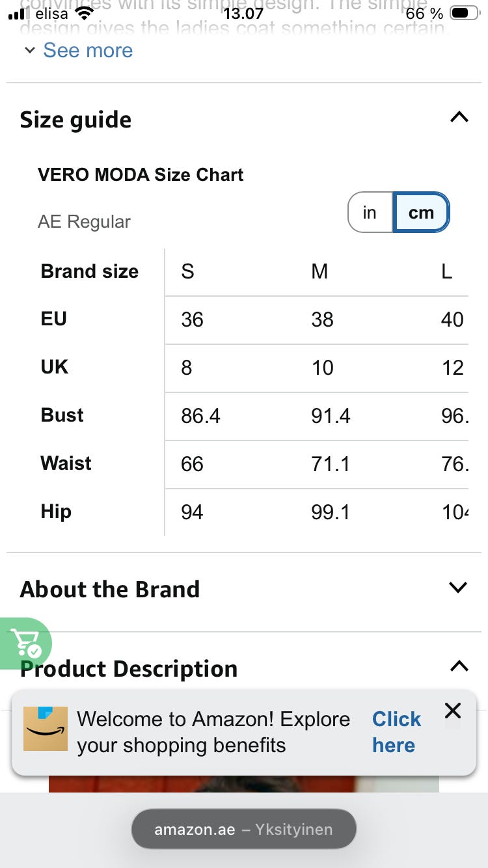Select the S brand size column header
This screenshot has width=488, height=868.
tap(188, 271)
